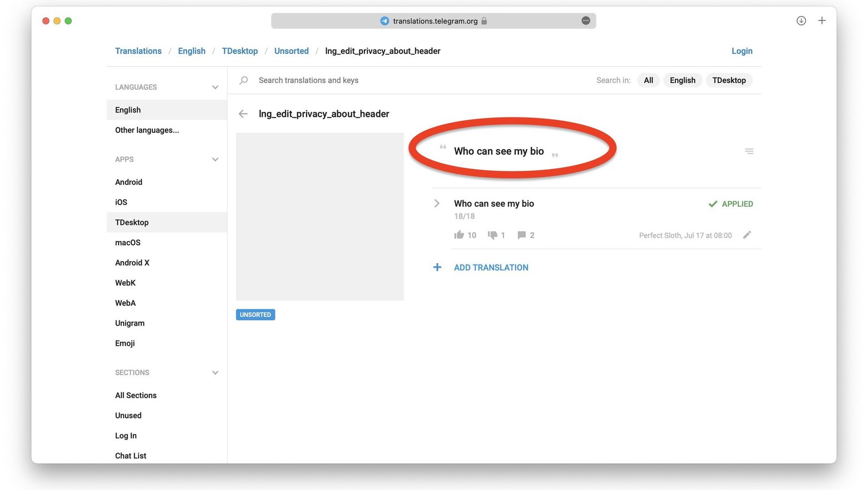Viewport: 868px width, 490px height.
Task: Click the pencil edit icon
Action: coord(747,235)
